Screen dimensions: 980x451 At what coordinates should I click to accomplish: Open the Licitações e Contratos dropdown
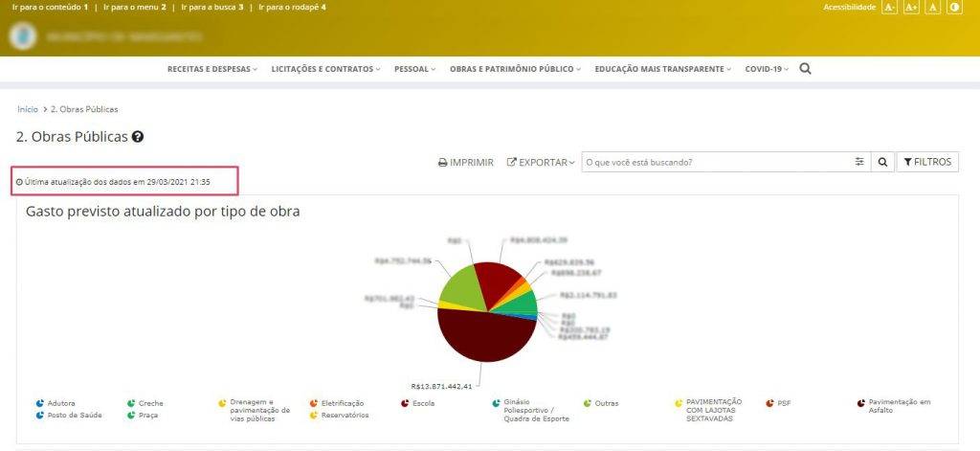point(325,70)
